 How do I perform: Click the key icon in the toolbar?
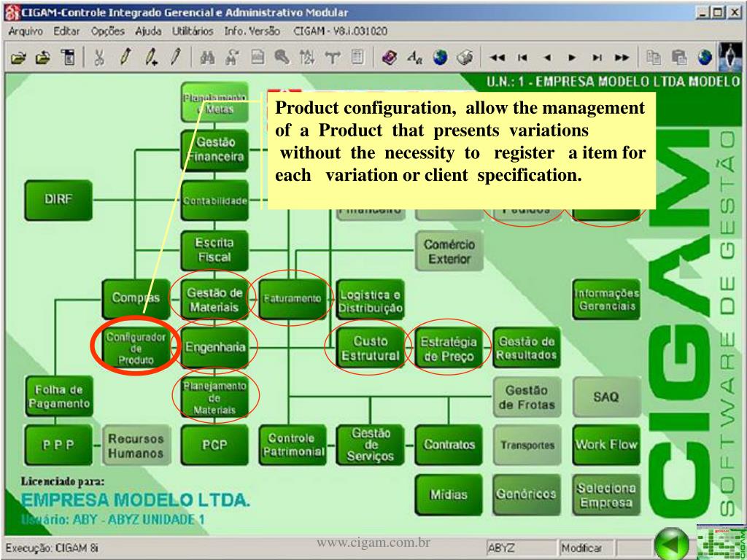click(x=282, y=58)
